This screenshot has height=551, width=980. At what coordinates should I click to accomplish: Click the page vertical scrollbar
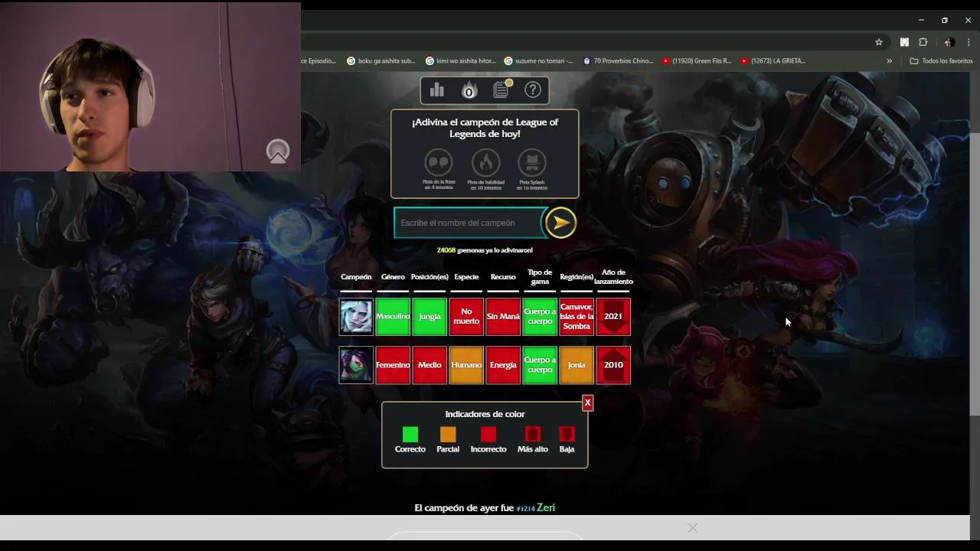[975, 274]
